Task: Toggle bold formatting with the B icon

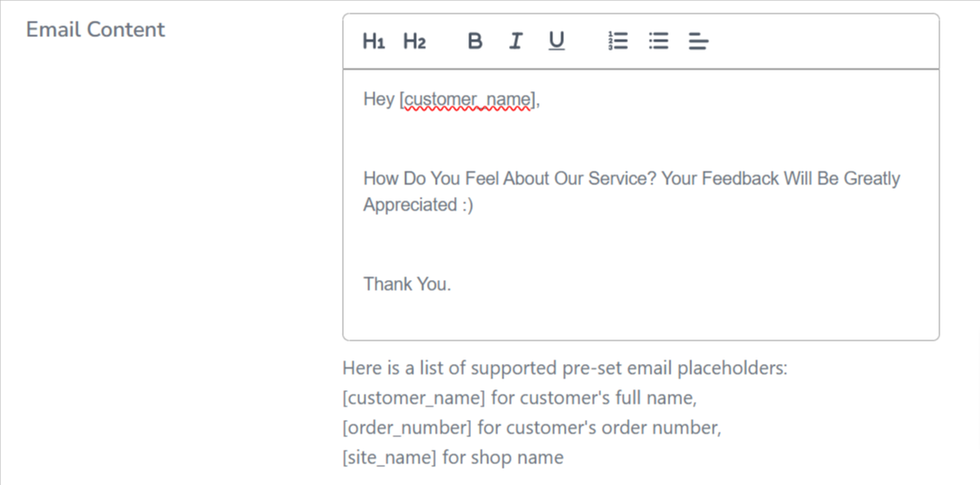Action: 475,42
